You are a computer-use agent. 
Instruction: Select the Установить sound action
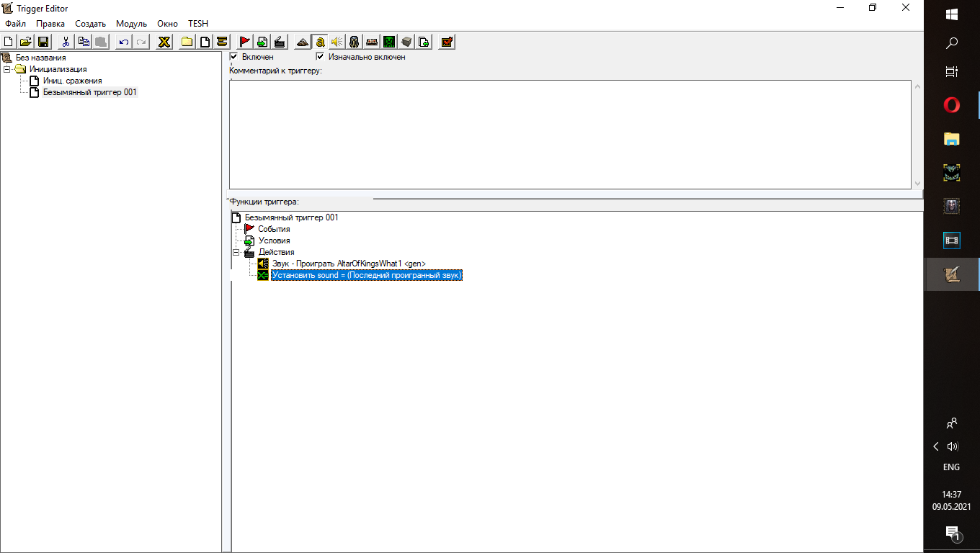coord(367,275)
